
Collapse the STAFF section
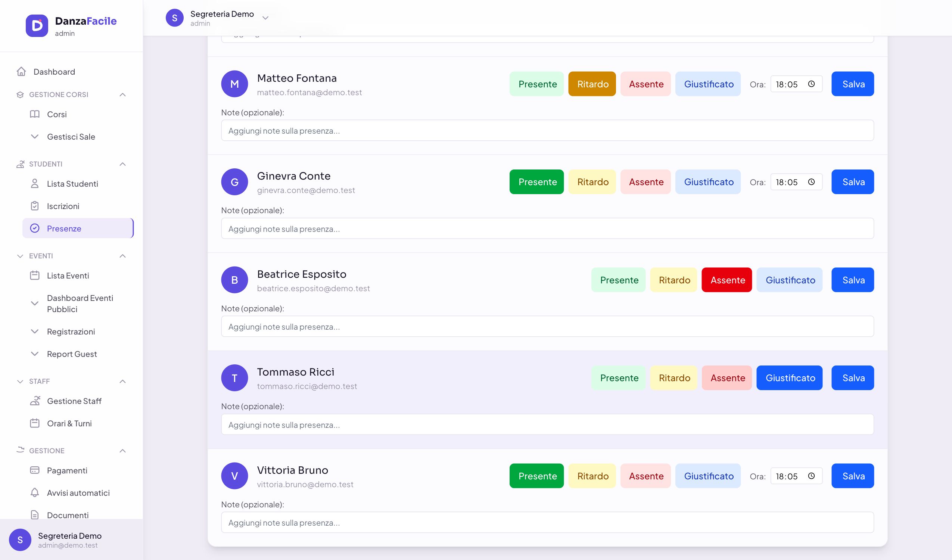point(122,381)
